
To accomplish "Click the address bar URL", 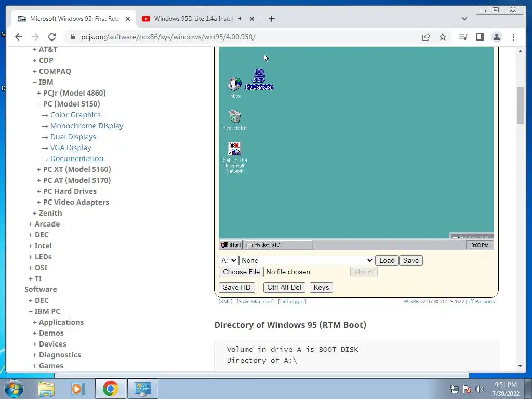I will click(168, 37).
